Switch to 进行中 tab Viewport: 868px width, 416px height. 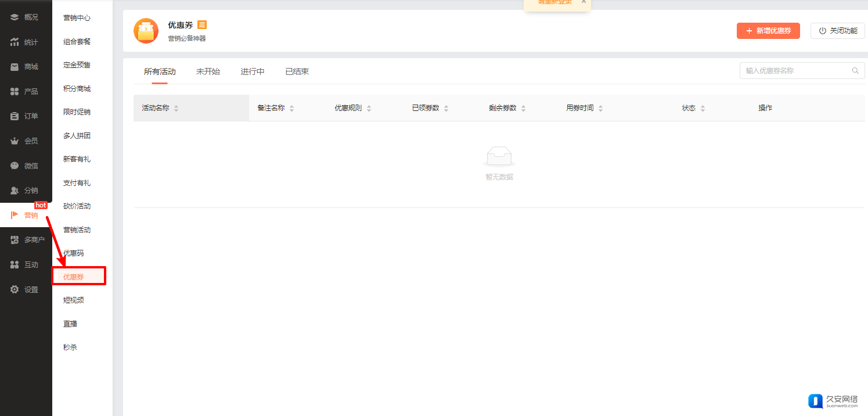(x=253, y=71)
